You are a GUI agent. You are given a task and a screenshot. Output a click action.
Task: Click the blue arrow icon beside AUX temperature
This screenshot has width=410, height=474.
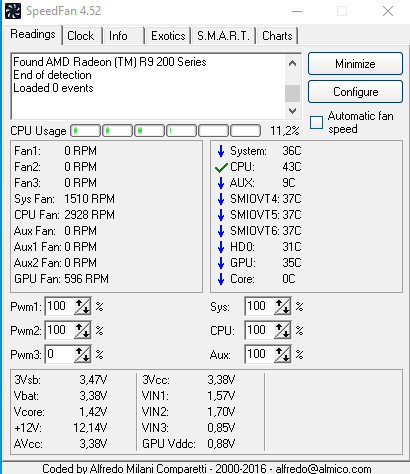click(221, 183)
